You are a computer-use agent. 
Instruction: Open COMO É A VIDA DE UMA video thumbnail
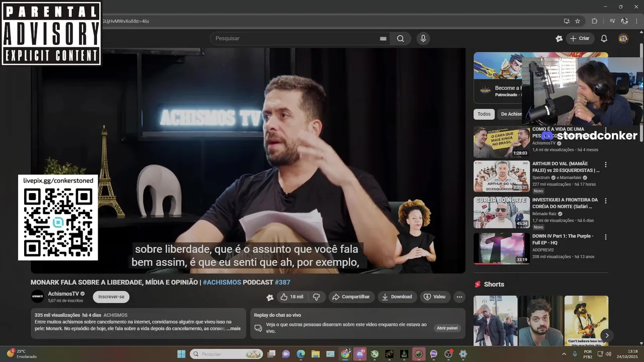click(x=502, y=142)
